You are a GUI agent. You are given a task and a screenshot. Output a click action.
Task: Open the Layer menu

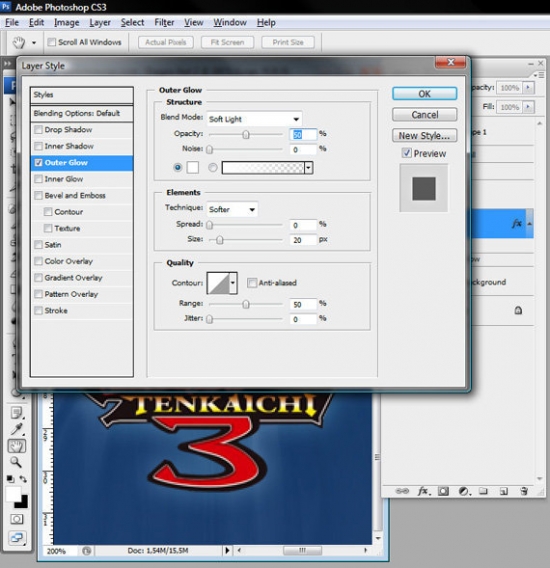(x=100, y=22)
